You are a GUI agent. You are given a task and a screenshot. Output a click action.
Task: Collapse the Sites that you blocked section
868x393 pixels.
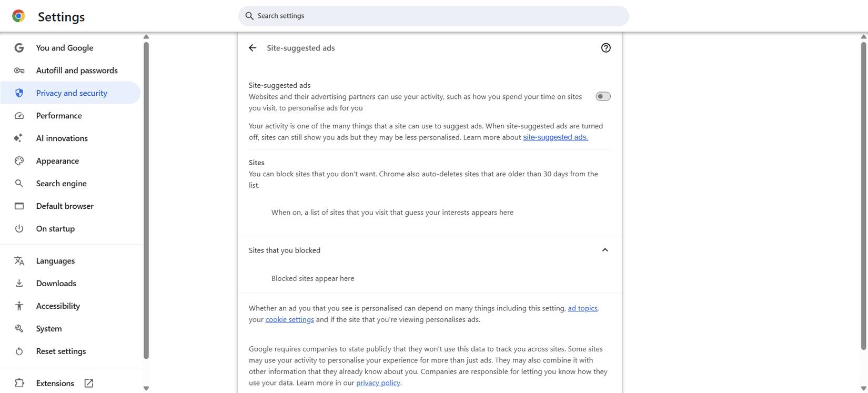pyautogui.click(x=605, y=250)
